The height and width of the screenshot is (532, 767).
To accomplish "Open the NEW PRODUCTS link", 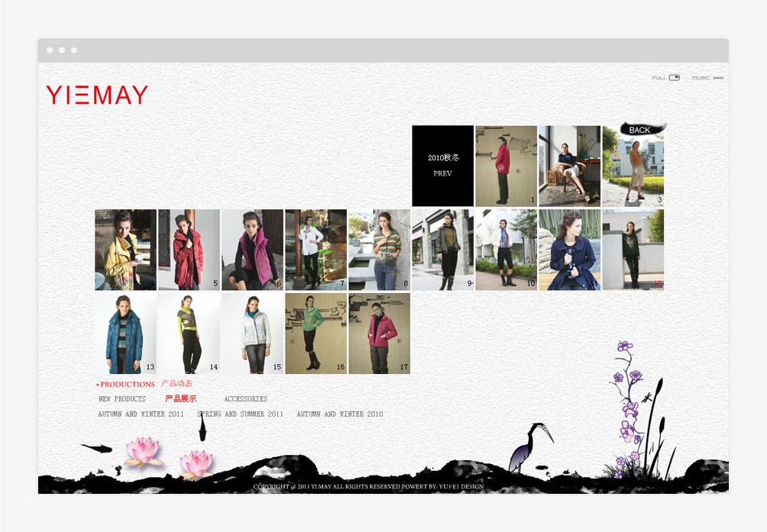I will tap(121, 399).
